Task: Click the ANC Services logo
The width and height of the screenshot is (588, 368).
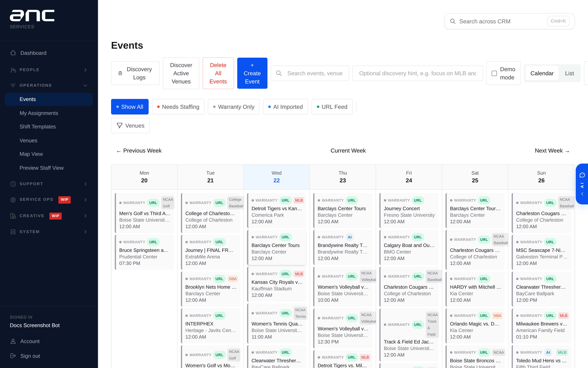Action: [x=32, y=19]
